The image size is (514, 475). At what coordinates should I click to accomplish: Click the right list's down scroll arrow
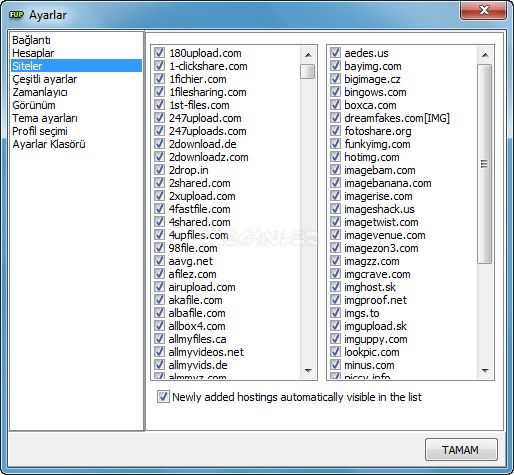point(485,371)
